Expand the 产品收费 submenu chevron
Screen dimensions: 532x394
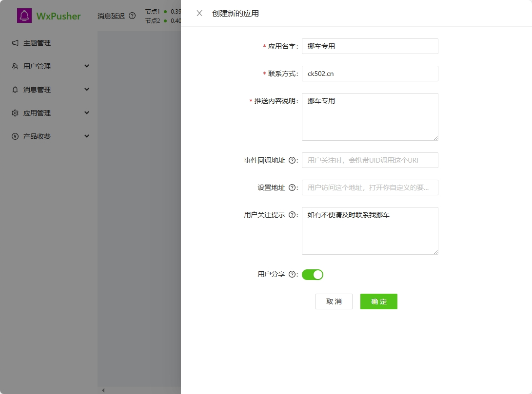tap(86, 136)
